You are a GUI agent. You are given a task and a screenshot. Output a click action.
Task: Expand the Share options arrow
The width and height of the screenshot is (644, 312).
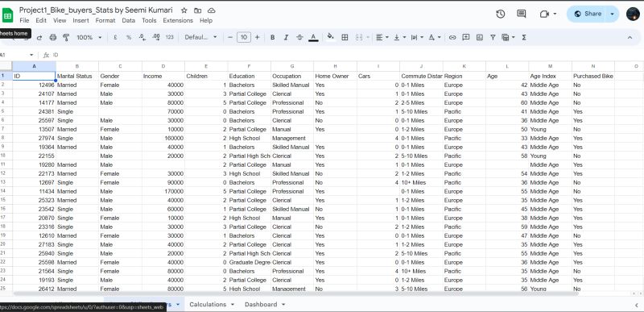tap(613, 14)
